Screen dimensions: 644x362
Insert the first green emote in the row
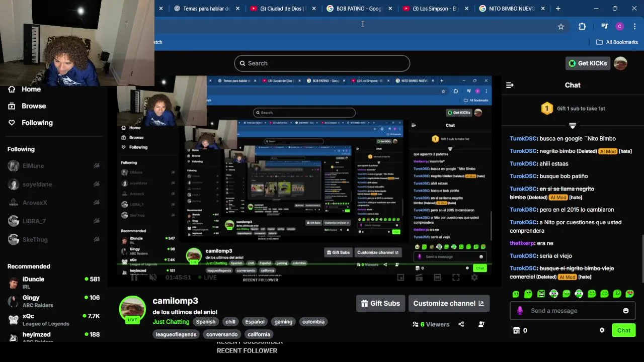point(516,294)
